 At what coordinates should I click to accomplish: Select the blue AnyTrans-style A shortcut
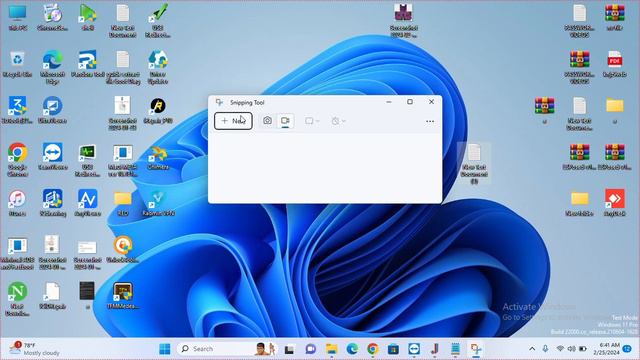click(88, 202)
